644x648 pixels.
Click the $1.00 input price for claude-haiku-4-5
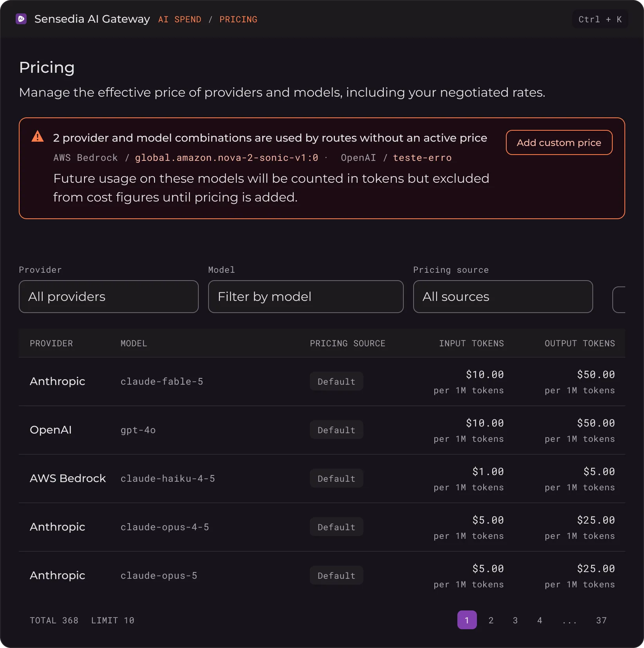(x=488, y=472)
